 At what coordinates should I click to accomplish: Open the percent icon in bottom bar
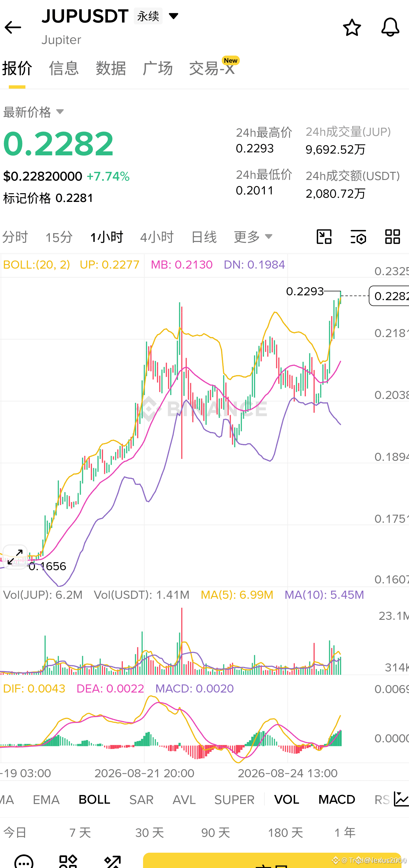click(112, 861)
